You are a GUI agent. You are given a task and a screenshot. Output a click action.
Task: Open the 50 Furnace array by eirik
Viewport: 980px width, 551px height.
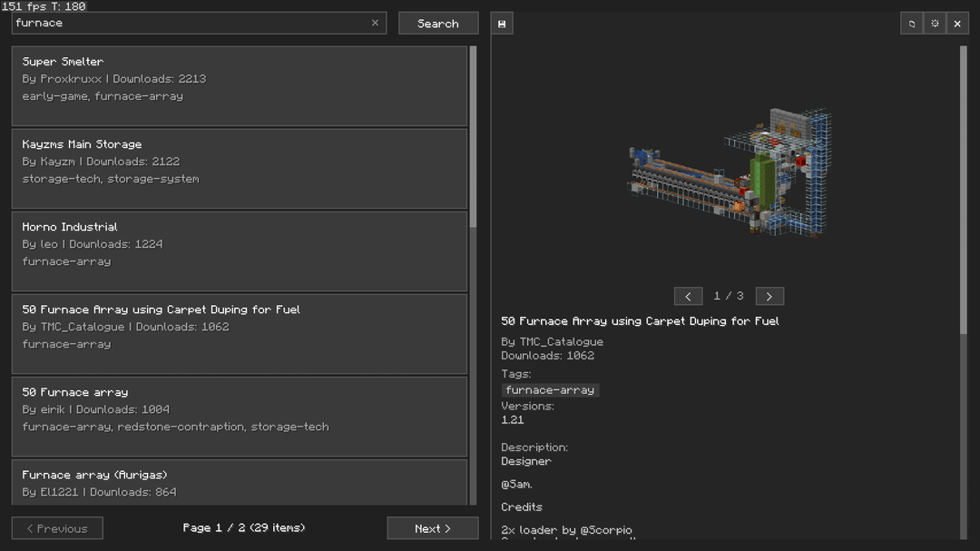click(239, 417)
